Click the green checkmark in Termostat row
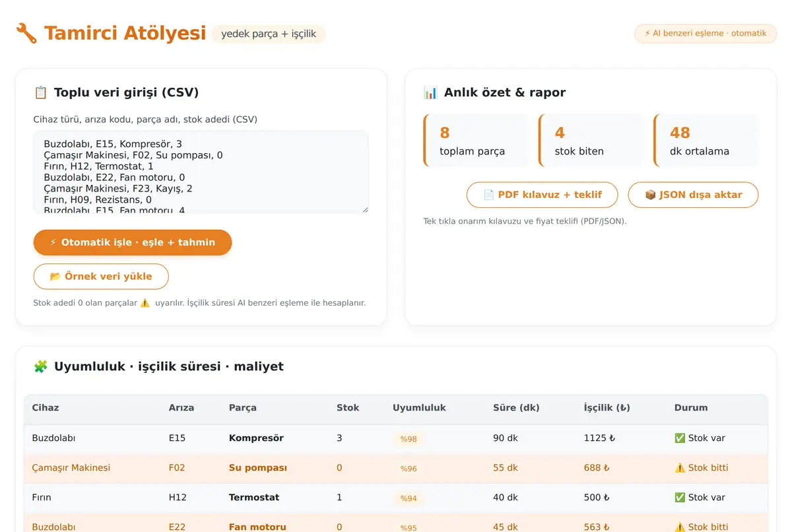Screen dimensions: 792x532 (x=680, y=497)
